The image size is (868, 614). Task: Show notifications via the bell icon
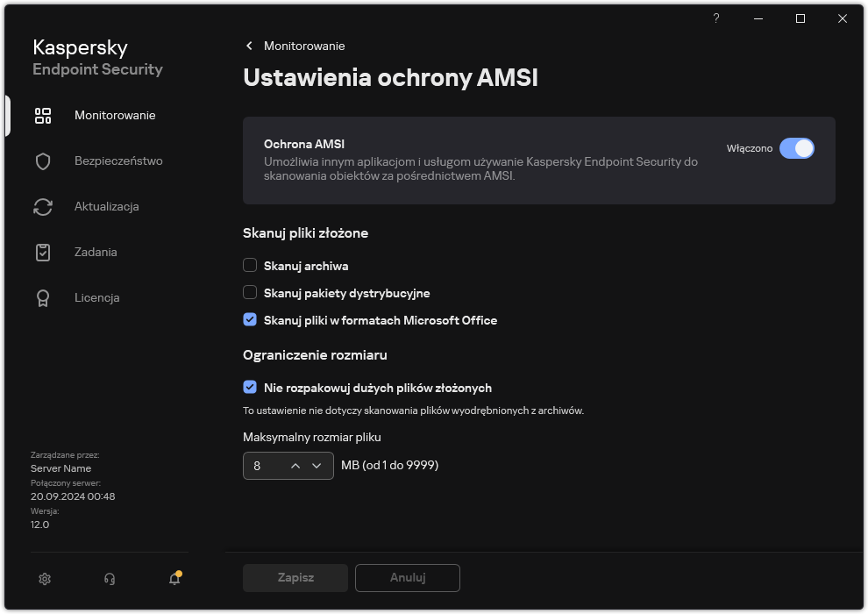click(x=174, y=579)
